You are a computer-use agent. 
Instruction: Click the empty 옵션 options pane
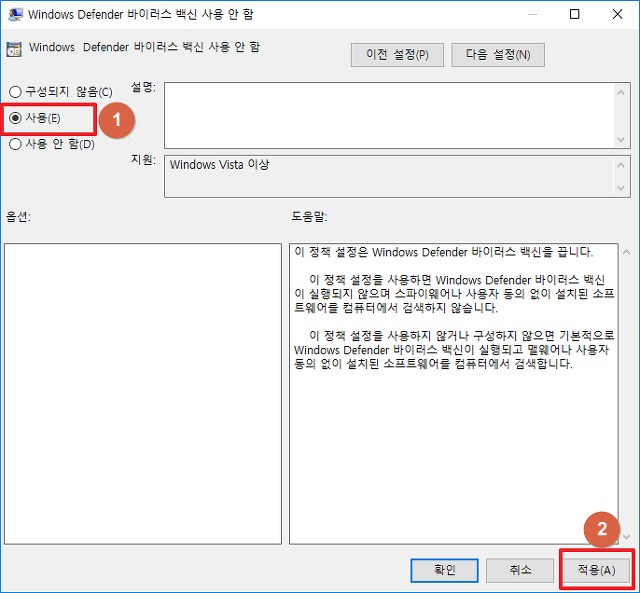(143, 394)
